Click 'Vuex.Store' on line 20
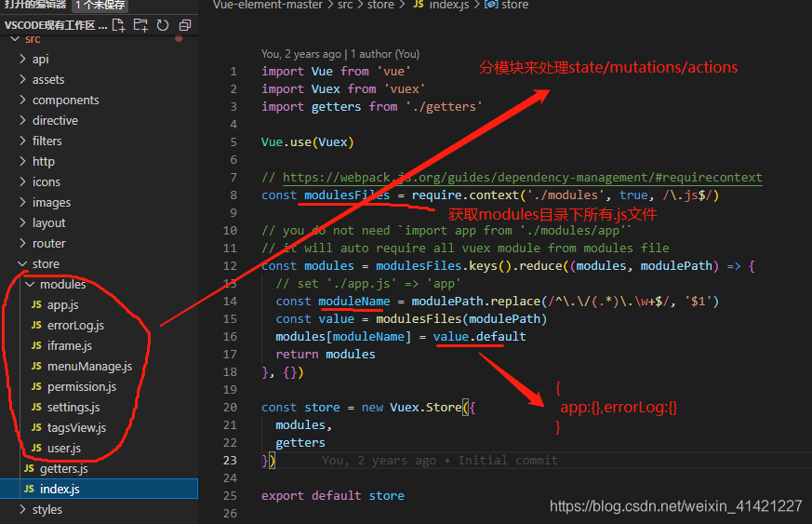 coord(425,408)
